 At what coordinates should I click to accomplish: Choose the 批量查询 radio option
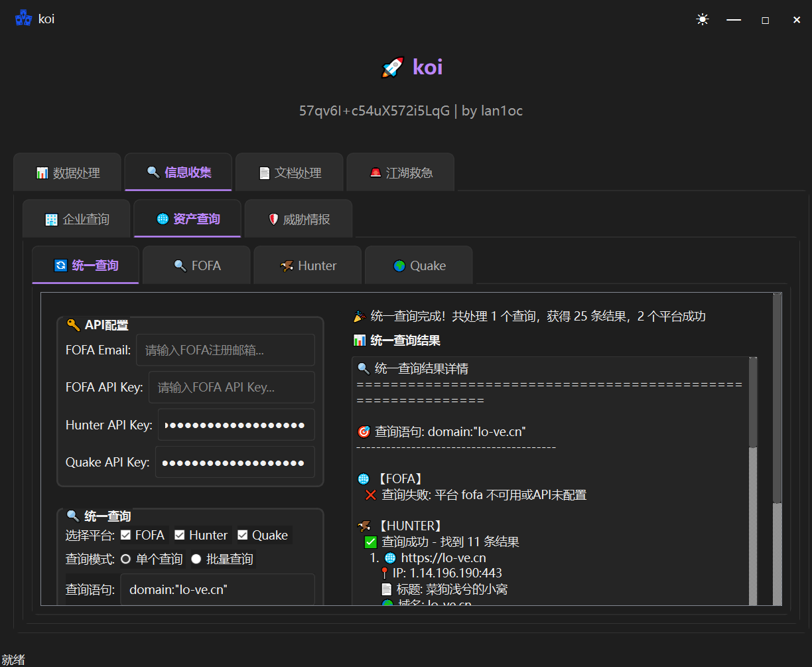(x=196, y=559)
